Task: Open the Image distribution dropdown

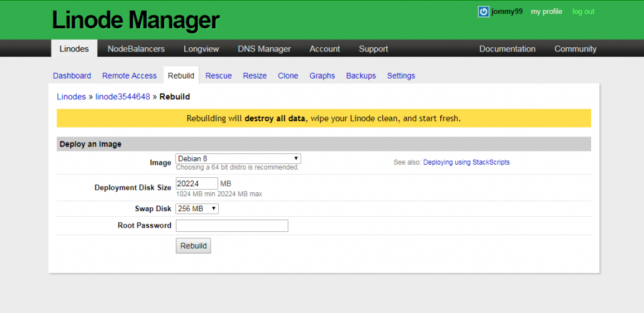Action: point(238,158)
